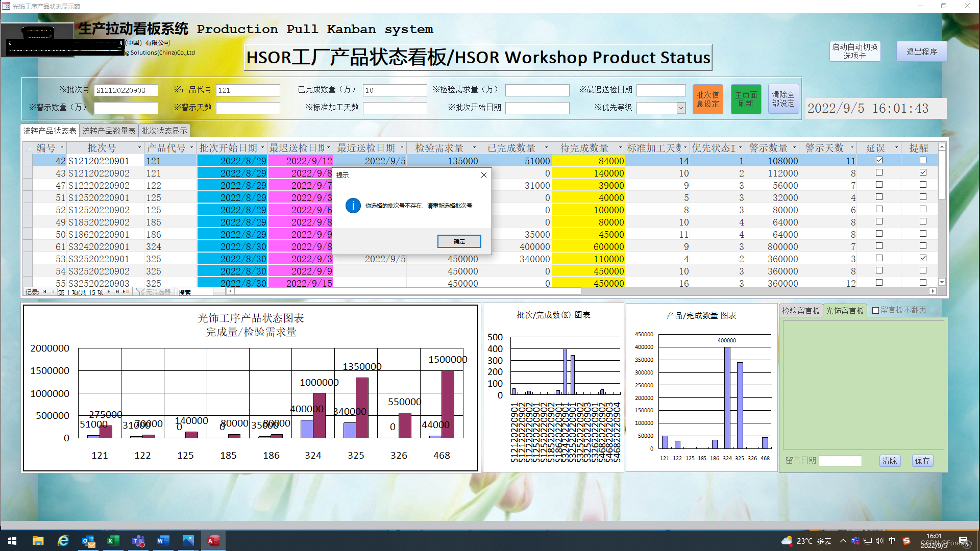Open Windows Start menu
This screenshot has width=980, height=551.
[x=12, y=541]
